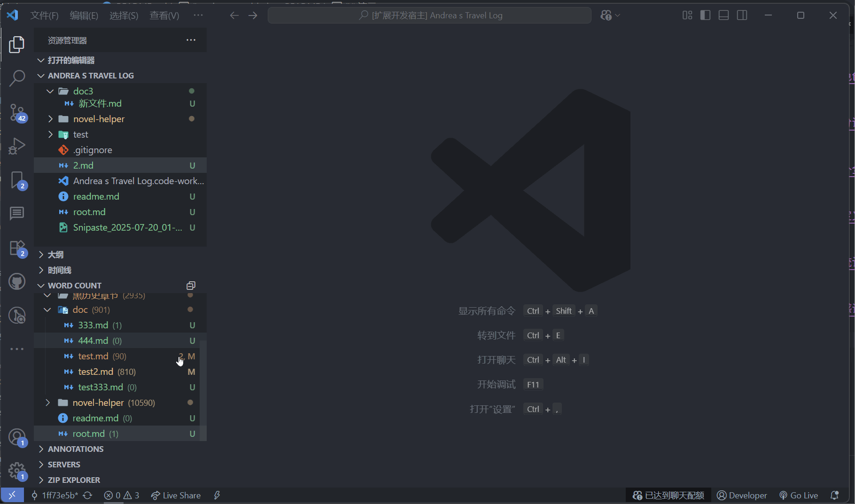855x504 pixels.
Task: Open 444.md (0) in Word Count
Action: [117, 341]
